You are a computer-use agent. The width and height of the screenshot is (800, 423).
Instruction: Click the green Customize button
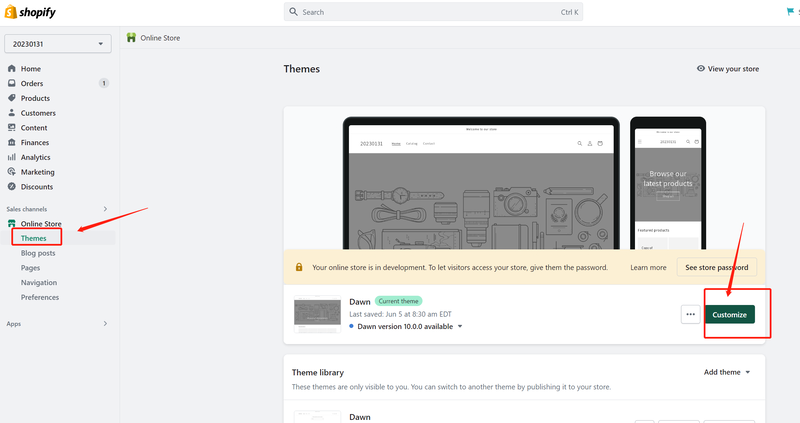pyautogui.click(x=729, y=314)
